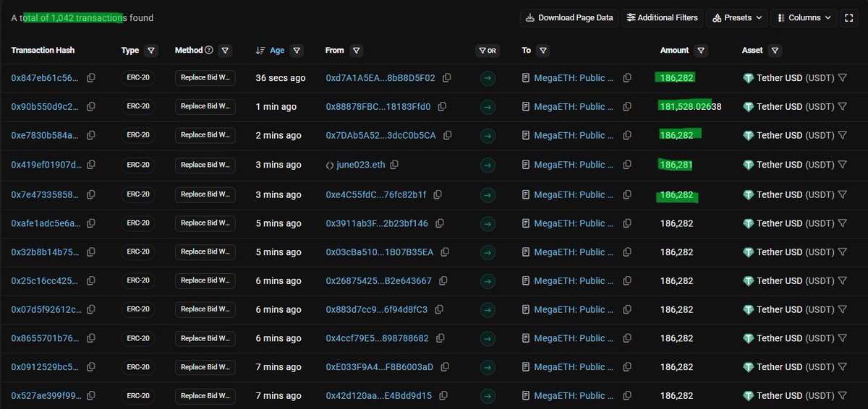868x409 pixels.
Task: Open address 0x883d7cc9...6f94d8fC3
Action: coord(377,309)
